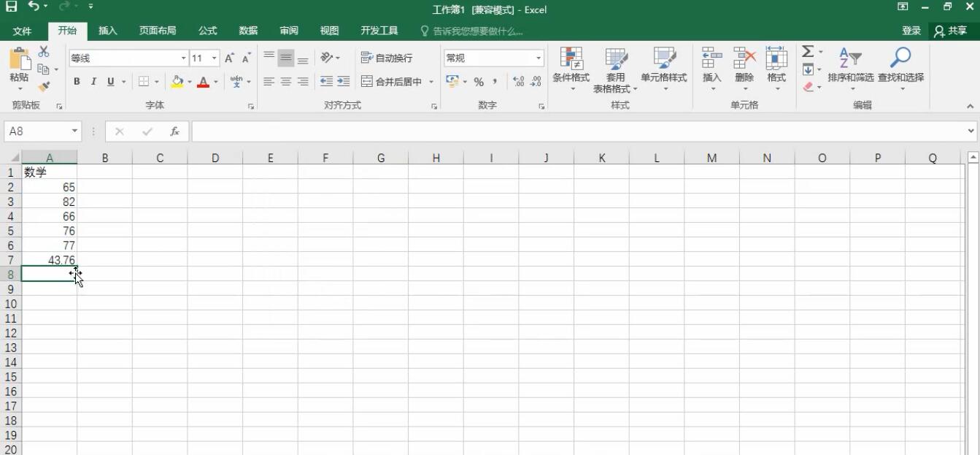Viewport: 980px width, 455px height.
Task: Open the font name dropdown 等线
Action: point(183,58)
